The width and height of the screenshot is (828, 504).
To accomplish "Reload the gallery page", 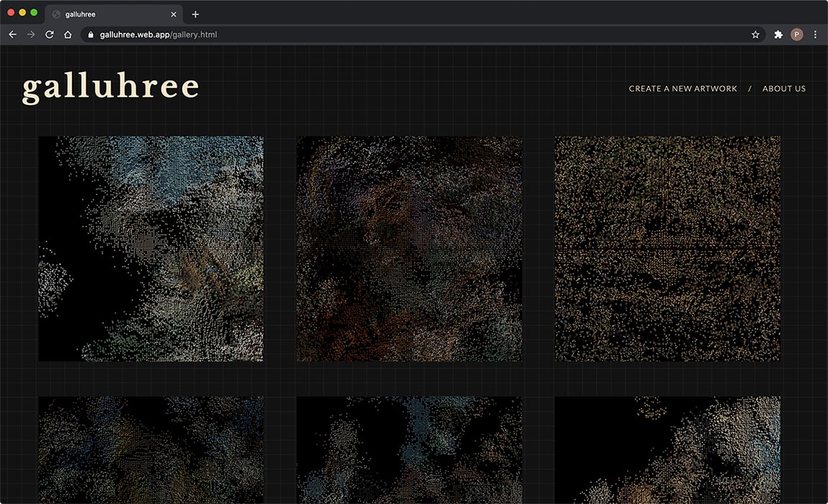I will click(49, 35).
